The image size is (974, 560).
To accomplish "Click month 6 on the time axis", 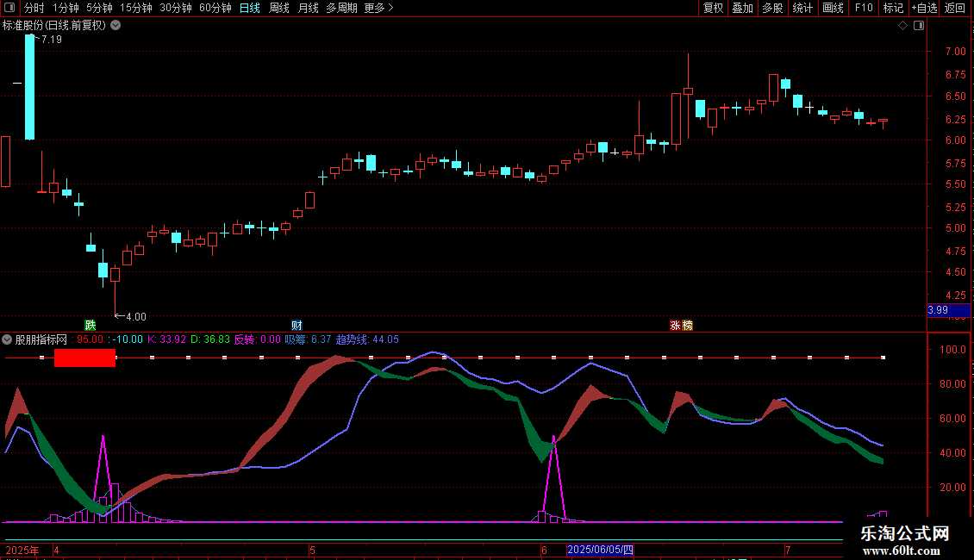I will pos(544,550).
